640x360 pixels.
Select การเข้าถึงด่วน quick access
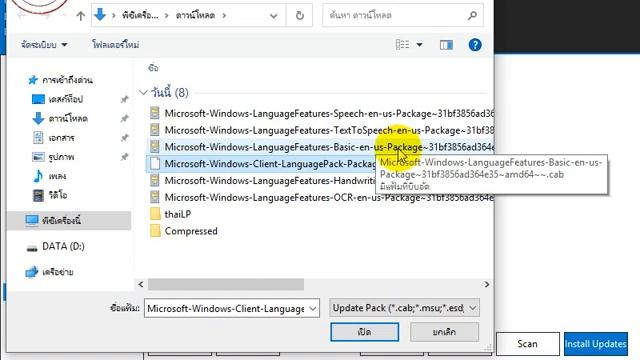tap(67, 80)
